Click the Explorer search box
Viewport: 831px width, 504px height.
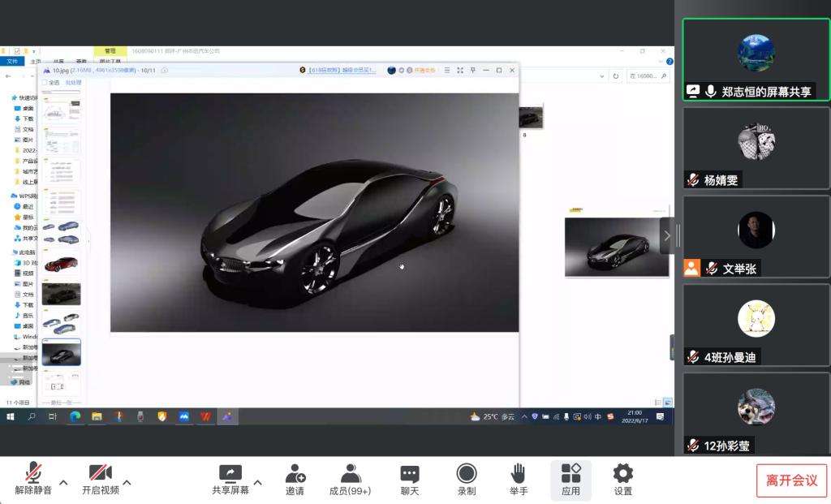(x=647, y=76)
